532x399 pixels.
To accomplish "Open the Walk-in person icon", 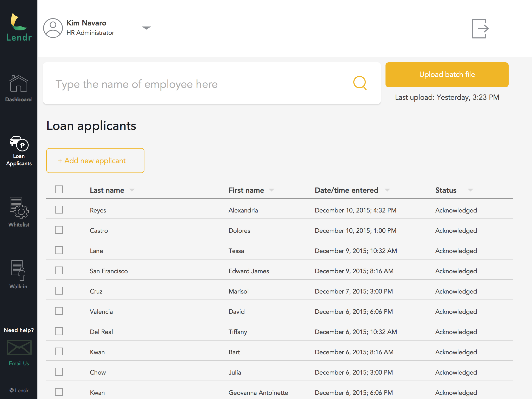I will click(18, 270).
